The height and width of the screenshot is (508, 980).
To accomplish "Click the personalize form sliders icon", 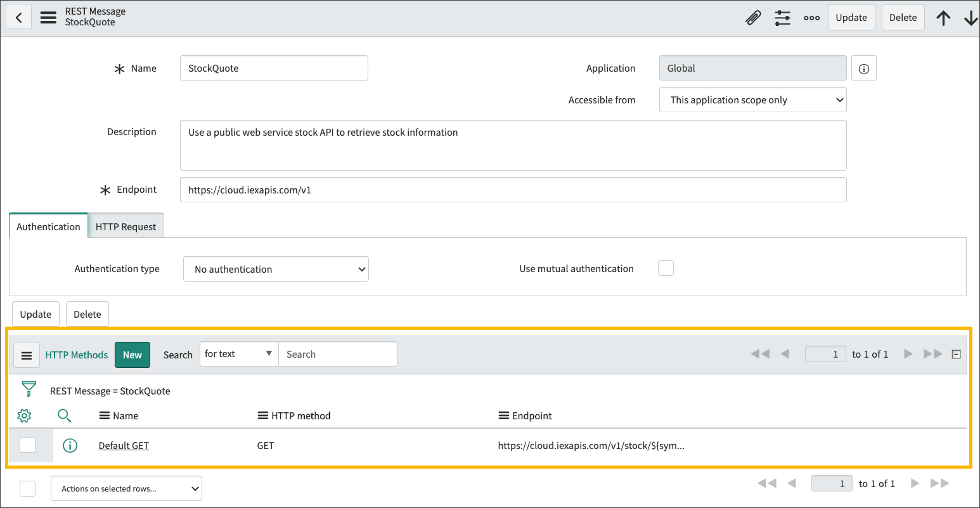I will click(782, 18).
